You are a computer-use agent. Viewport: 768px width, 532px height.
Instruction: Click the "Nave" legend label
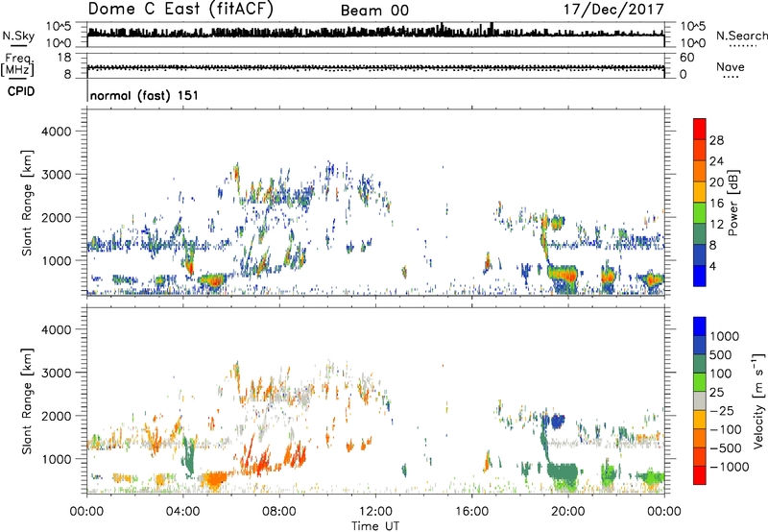(x=730, y=66)
